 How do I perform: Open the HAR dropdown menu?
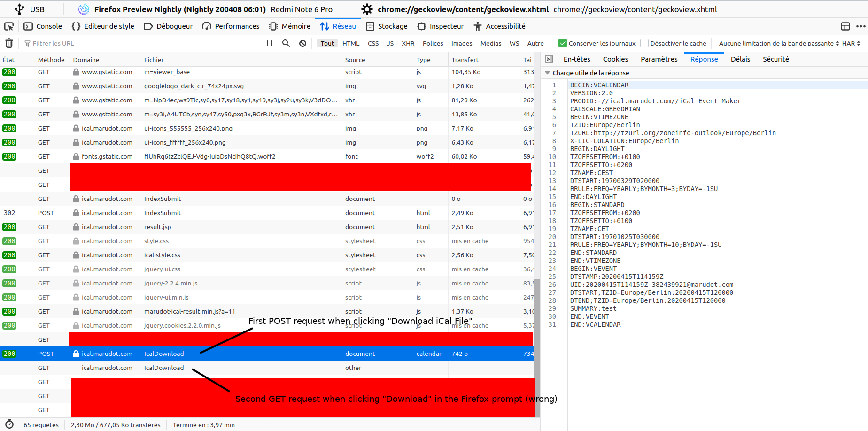[851, 43]
